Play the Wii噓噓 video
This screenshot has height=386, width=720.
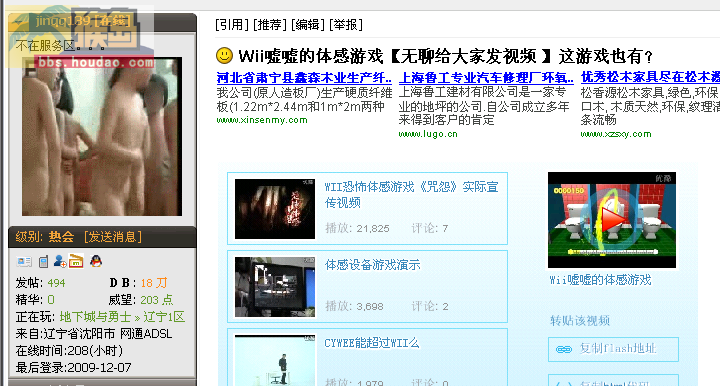click(x=612, y=219)
